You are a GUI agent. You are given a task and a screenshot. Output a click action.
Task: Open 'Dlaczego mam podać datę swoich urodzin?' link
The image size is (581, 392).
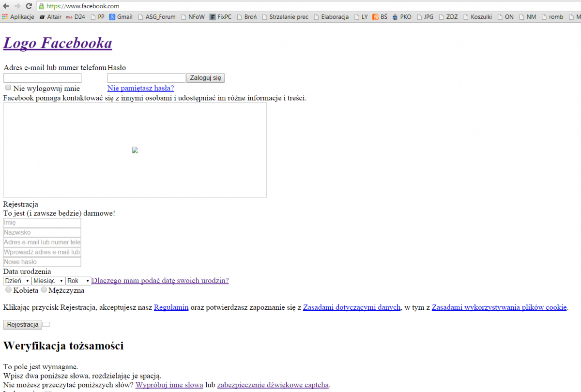click(160, 281)
